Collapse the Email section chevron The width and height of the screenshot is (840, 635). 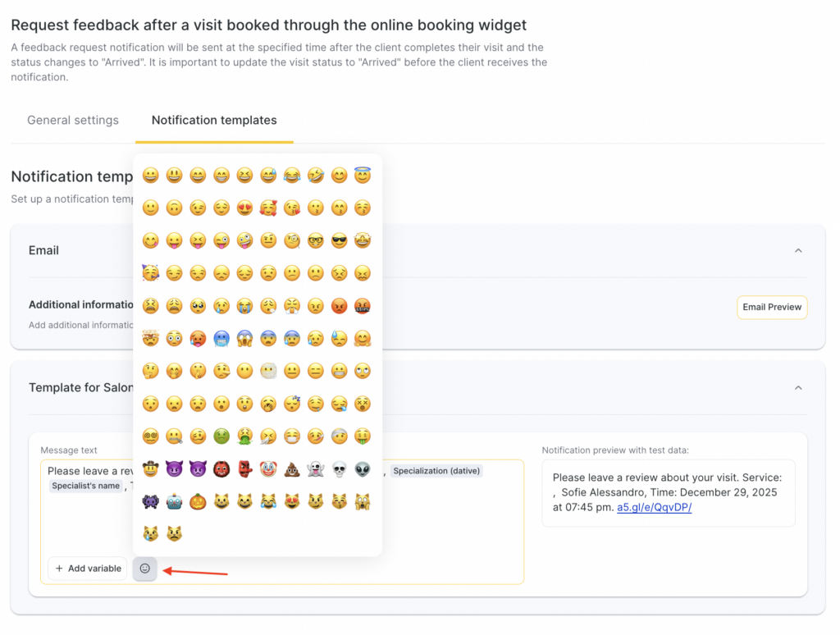pyautogui.click(x=798, y=250)
